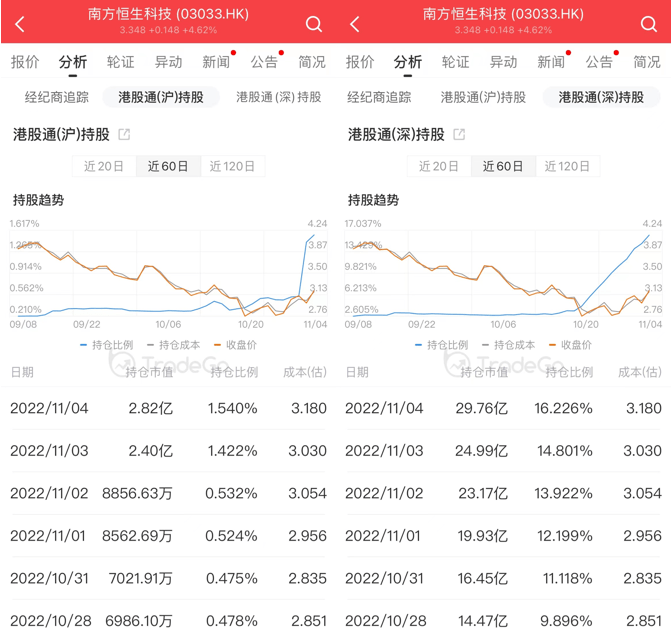Choose 近120日 range in the left panel
Image resolution: width=671 pixels, height=639 pixels.
232,166
